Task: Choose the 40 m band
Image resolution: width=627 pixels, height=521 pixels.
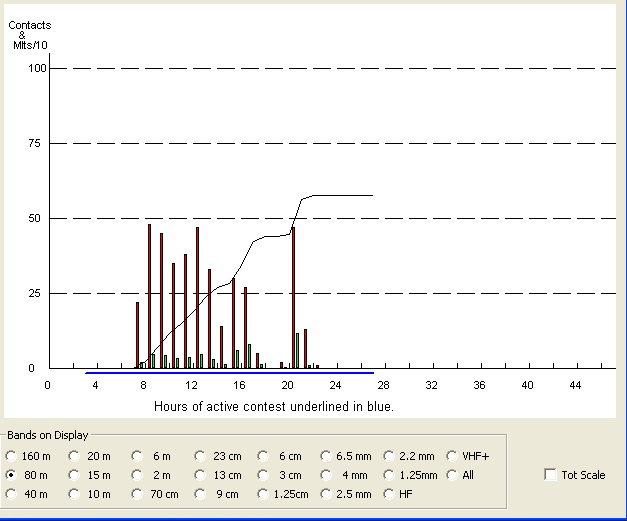Action: click(x=12, y=494)
